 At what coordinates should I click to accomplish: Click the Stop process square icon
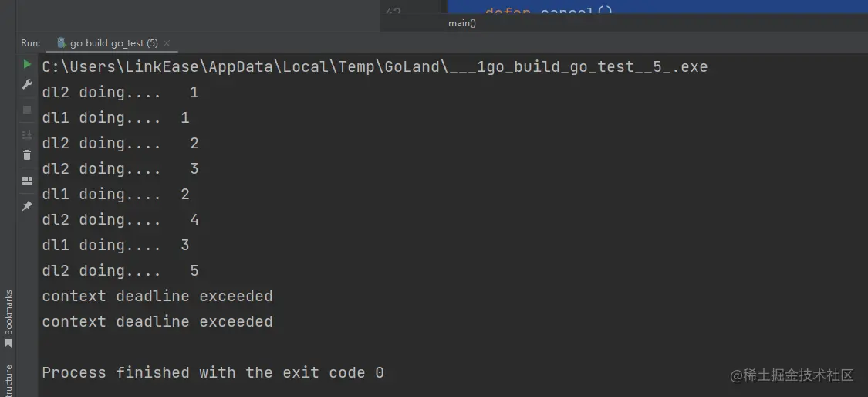pos(27,110)
